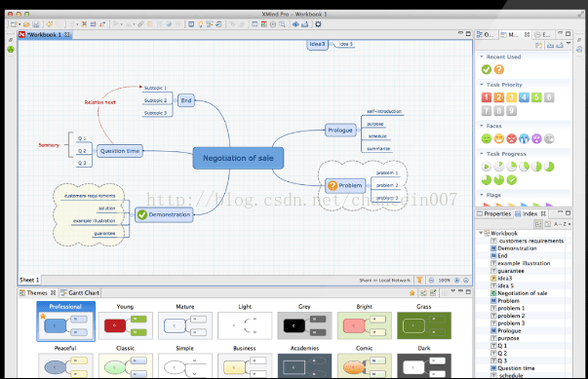The image size is (588, 379).
Task: Select the priority 1 red marker
Action: (x=486, y=97)
